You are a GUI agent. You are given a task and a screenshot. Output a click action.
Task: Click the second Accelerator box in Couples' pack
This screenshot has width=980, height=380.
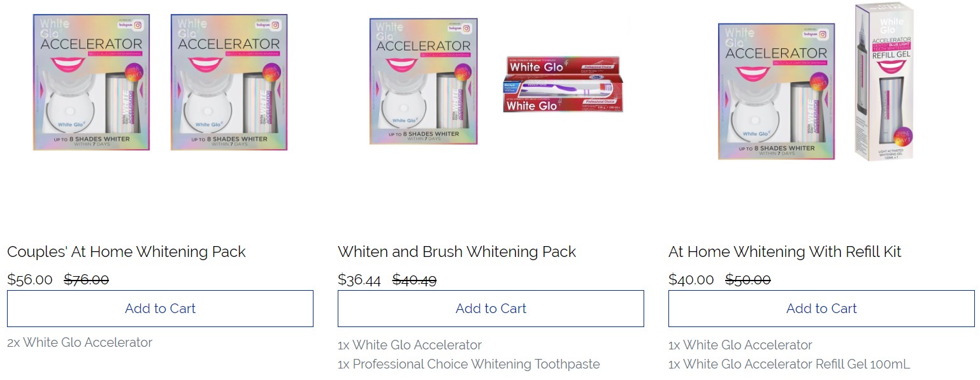229,82
